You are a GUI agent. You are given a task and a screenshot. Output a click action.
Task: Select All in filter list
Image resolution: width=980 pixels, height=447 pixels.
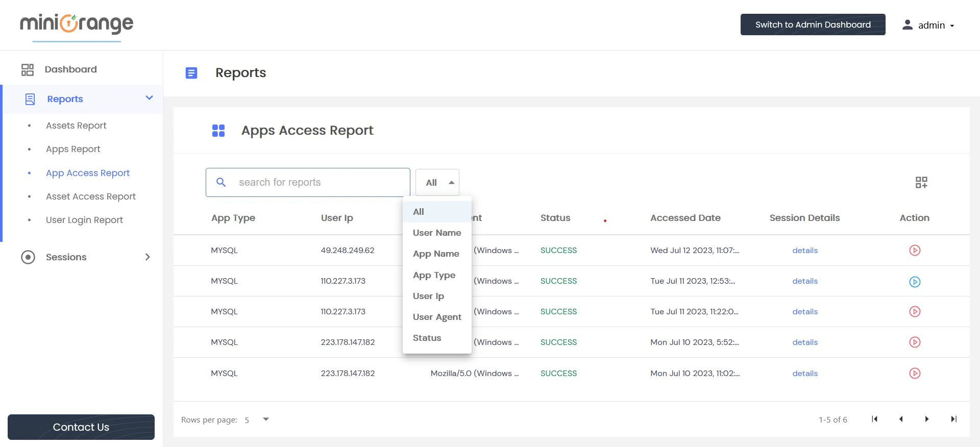point(437,212)
